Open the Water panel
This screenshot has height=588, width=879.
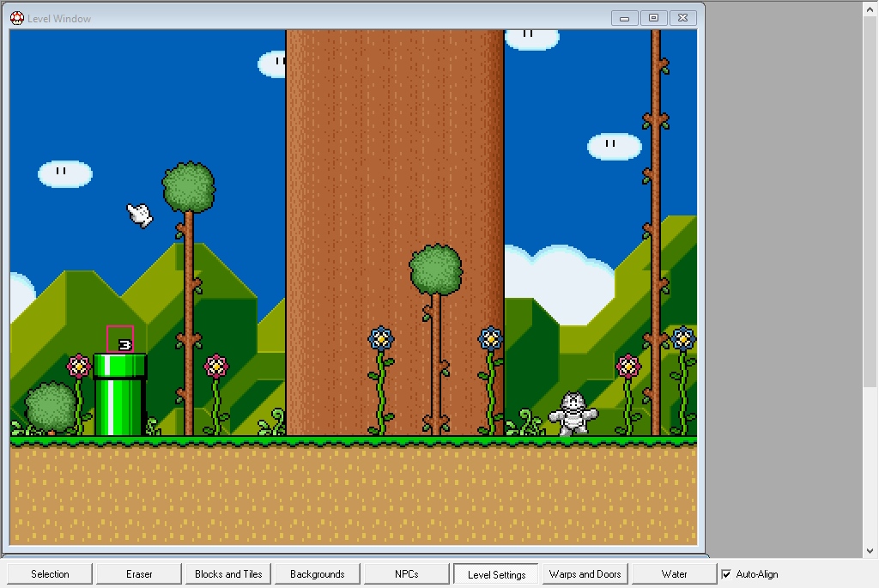pyautogui.click(x=675, y=574)
